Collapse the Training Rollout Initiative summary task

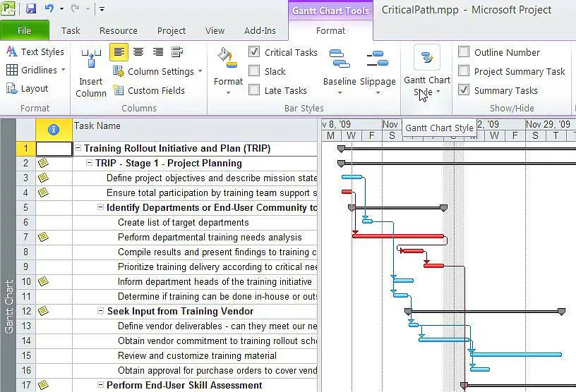[78, 148]
